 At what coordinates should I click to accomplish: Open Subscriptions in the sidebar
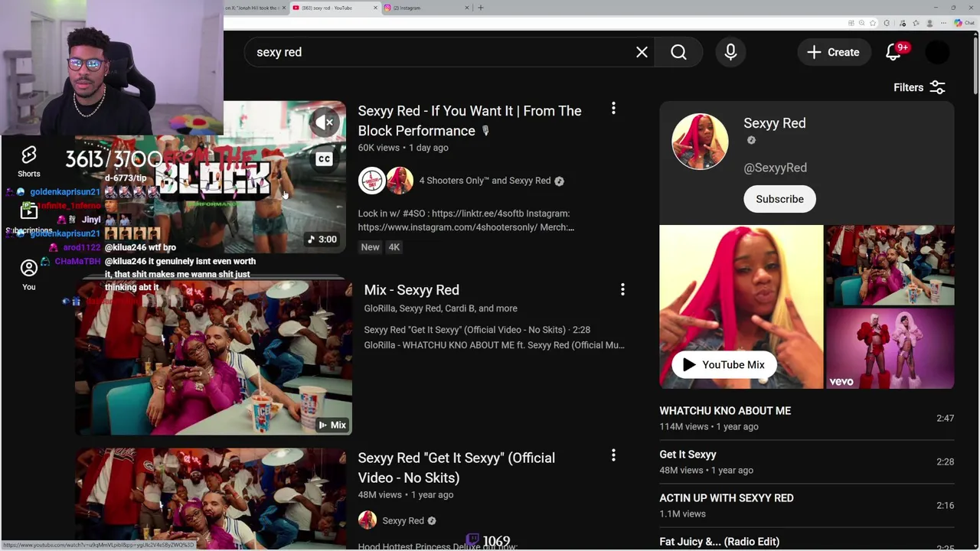point(28,219)
